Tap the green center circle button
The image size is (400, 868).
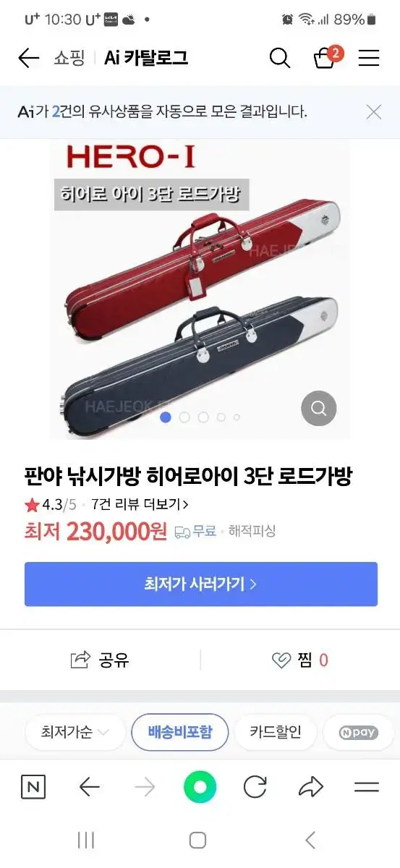coord(200,787)
